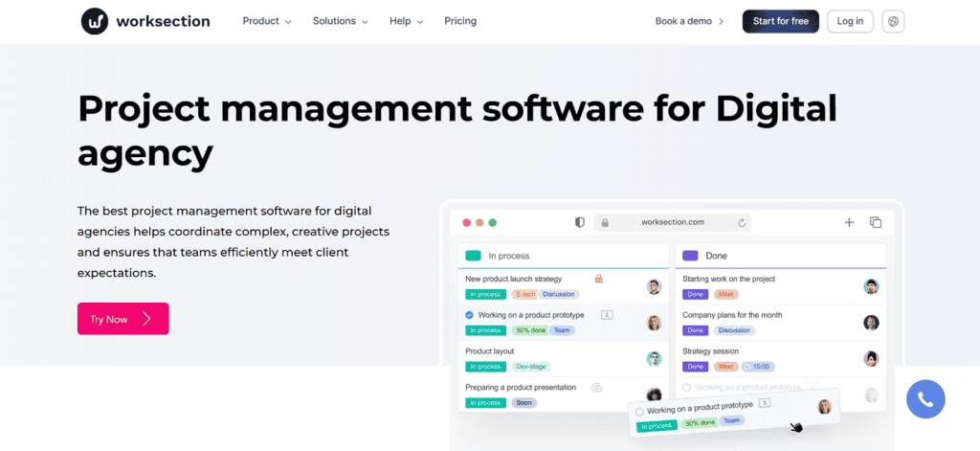Open the Strategy session task title
The height and width of the screenshot is (451, 980).
coord(710,351)
